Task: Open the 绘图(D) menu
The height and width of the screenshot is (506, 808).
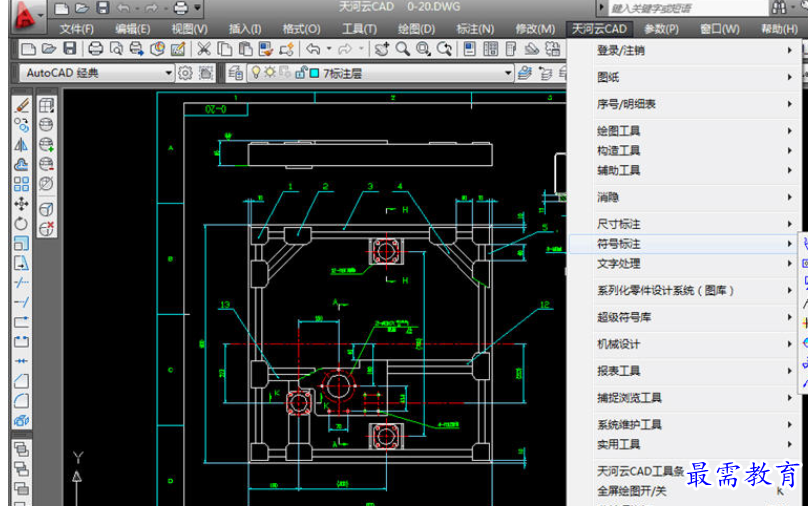Action: click(416, 29)
